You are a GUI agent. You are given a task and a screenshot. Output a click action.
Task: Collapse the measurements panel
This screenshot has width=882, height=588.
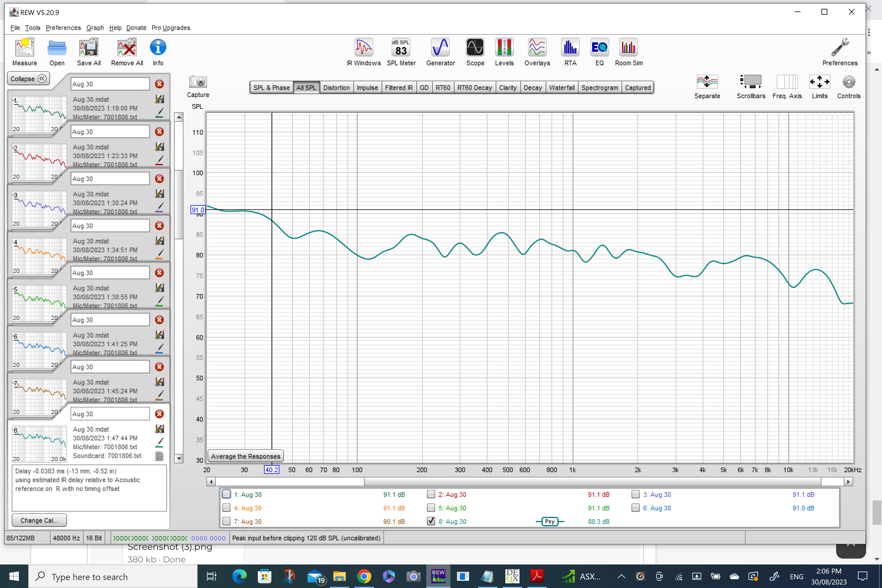(28, 79)
